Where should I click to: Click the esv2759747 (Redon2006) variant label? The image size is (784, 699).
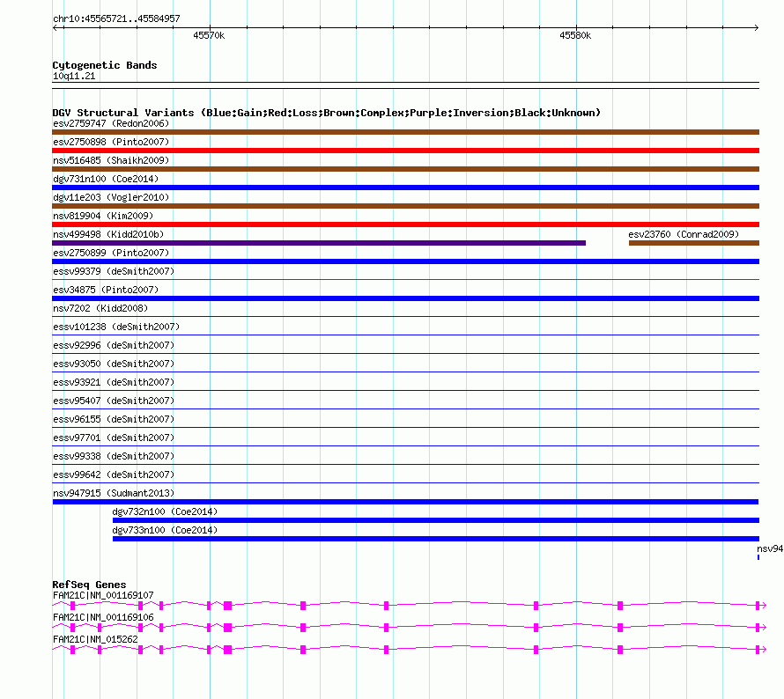point(111,123)
